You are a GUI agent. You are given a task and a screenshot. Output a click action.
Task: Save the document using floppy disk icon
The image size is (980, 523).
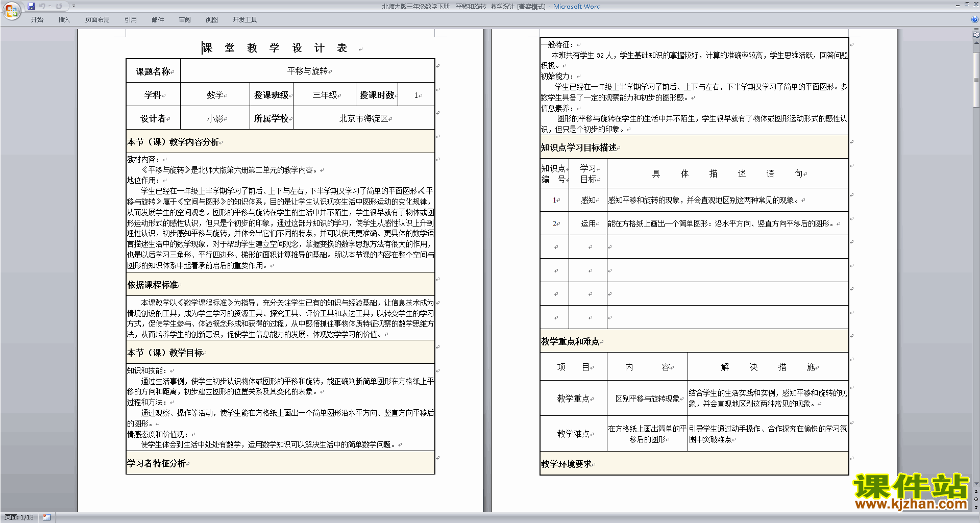coord(31,6)
